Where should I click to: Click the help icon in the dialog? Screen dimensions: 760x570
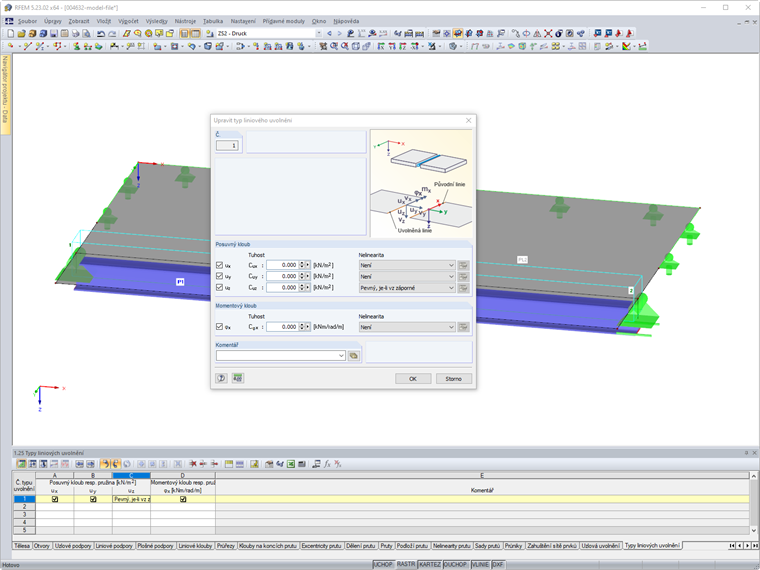click(x=221, y=378)
